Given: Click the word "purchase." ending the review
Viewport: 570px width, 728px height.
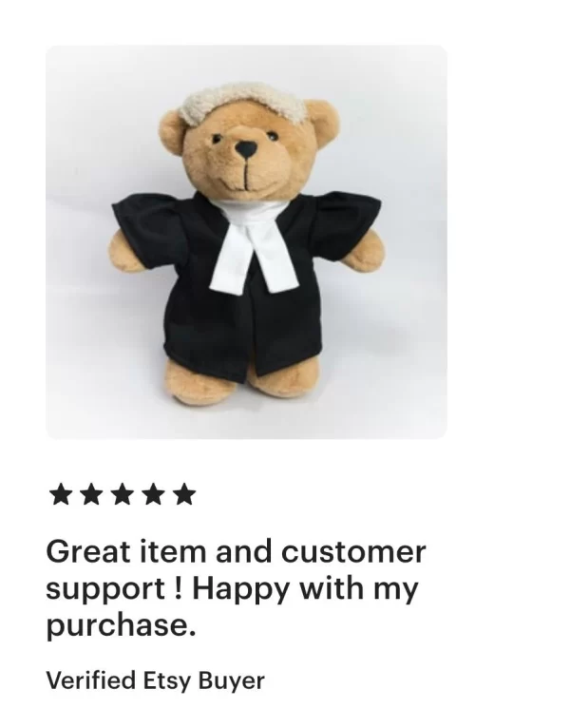Looking at the screenshot, I should pos(122,626).
